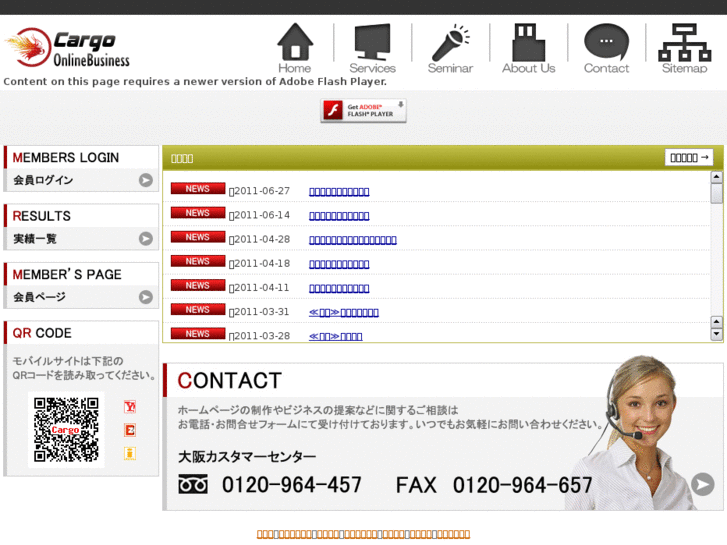The image size is (727, 545).
Task: Go to Home via house icon
Action: point(295,48)
